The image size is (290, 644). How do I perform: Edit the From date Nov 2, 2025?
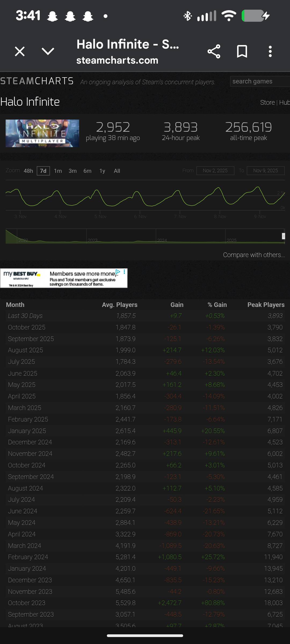pos(215,171)
